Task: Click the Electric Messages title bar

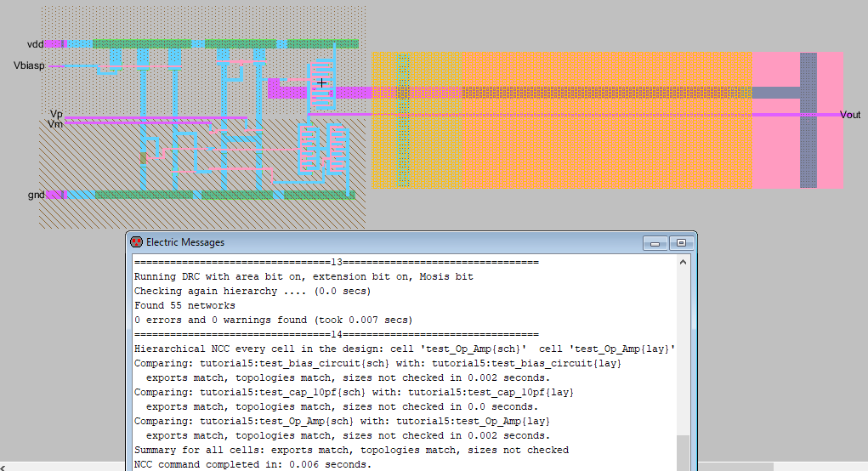Action: [x=411, y=242]
